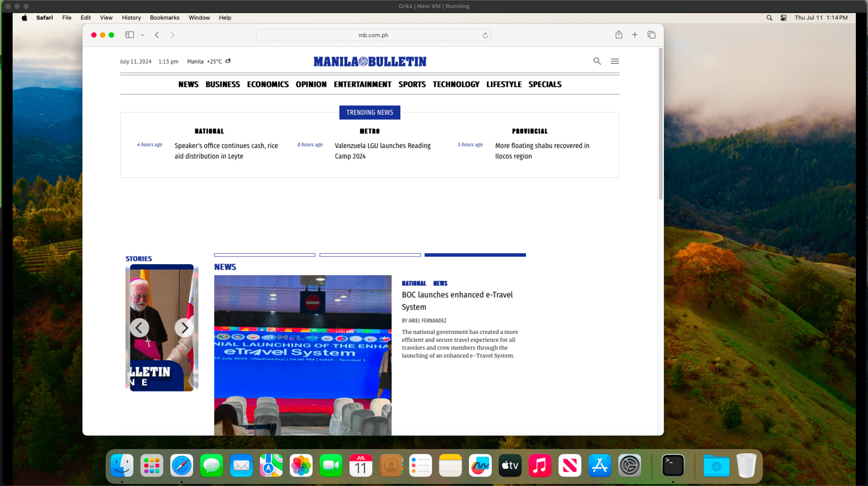
Task: Go back using Safari's back arrow
Action: click(x=157, y=35)
